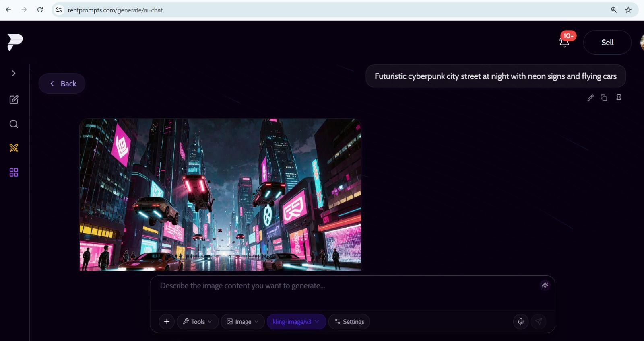Open the user profile avatar
644x341 pixels.
pos(642,42)
